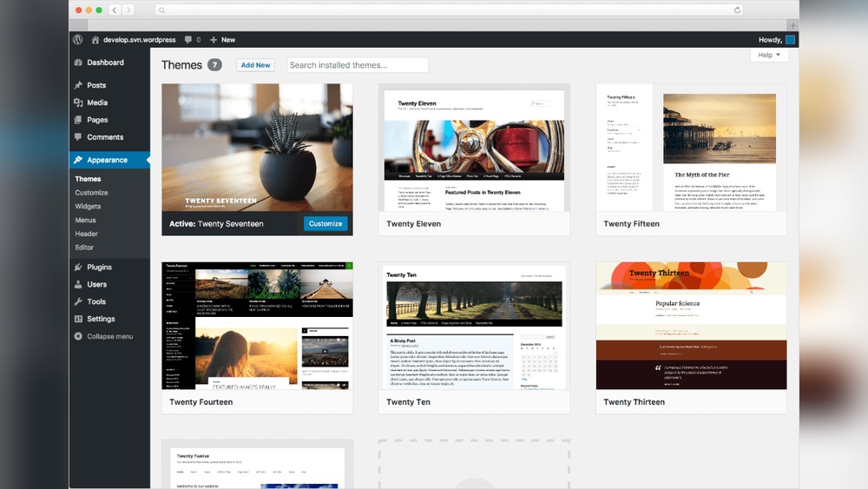Click the theme count badge 7
The width and height of the screenshot is (868, 489).
214,65
